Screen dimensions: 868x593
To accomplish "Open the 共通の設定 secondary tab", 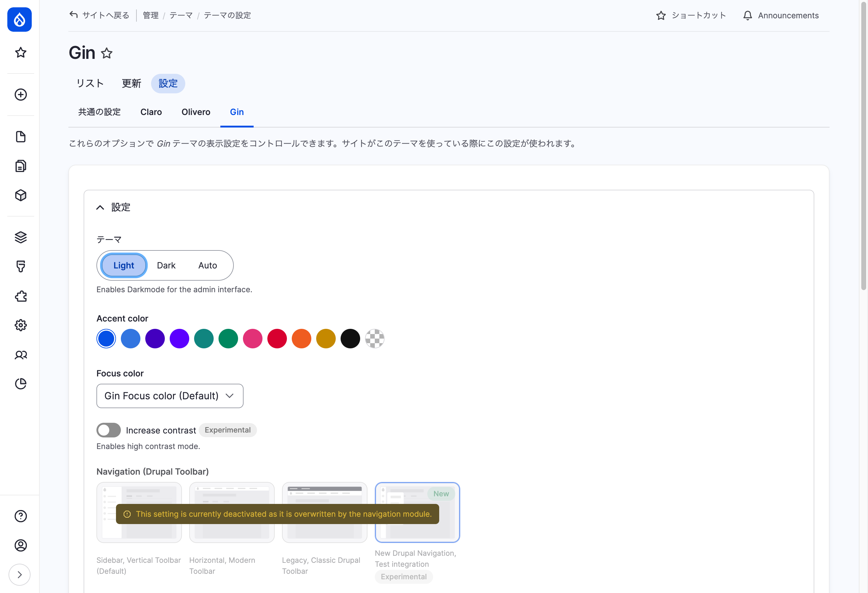I will point(99,112).
